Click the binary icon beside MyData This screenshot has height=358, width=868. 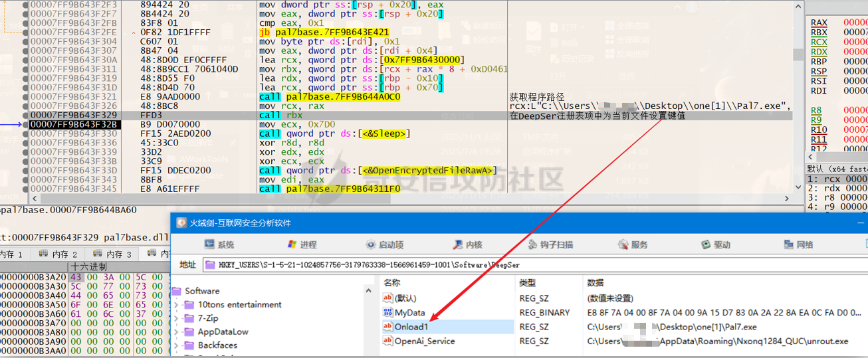(389, 312)
